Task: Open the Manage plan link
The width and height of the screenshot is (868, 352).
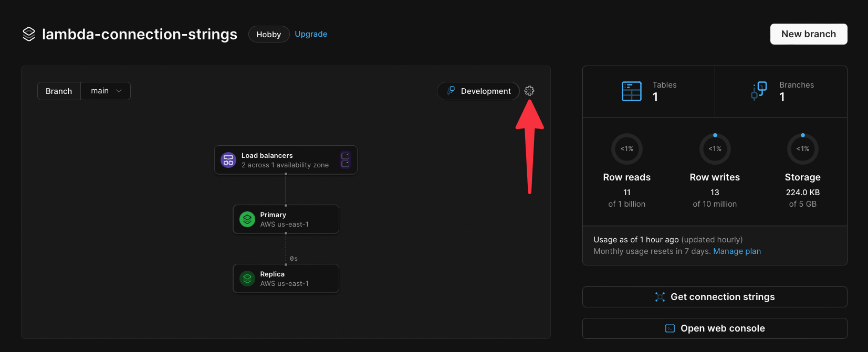Action: click(x=736, y=251)
